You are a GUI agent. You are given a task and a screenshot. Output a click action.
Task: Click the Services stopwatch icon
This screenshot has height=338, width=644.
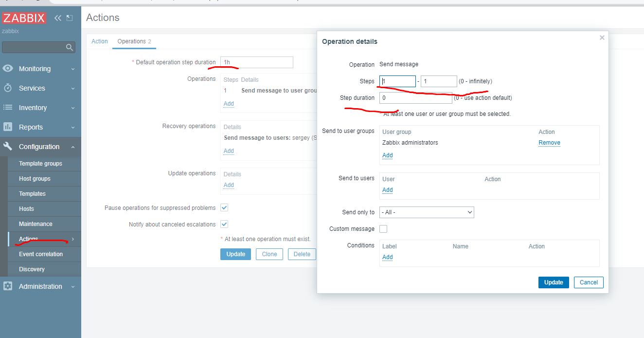point(8,88)
